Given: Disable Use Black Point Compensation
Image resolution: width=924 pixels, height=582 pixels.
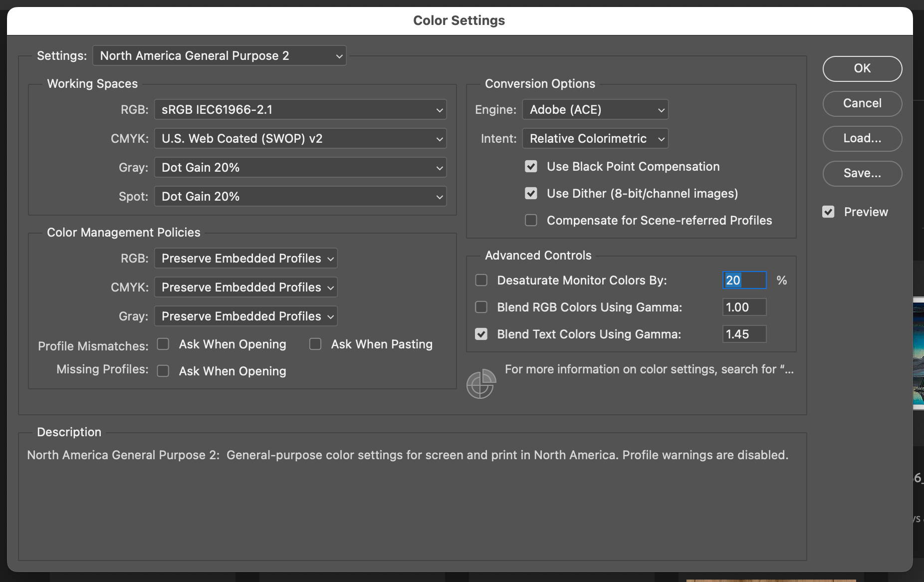Looking at the screenshot, I should tap(531, 167).
